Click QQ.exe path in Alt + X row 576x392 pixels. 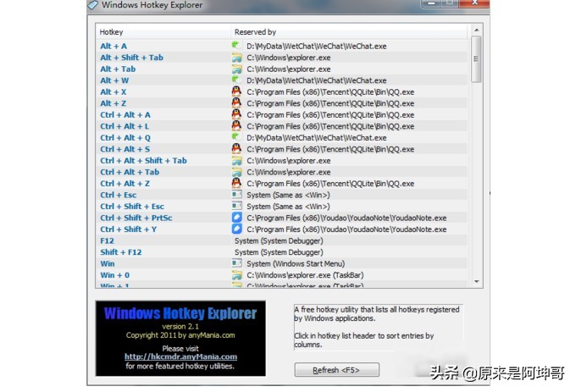coord(330,91)
